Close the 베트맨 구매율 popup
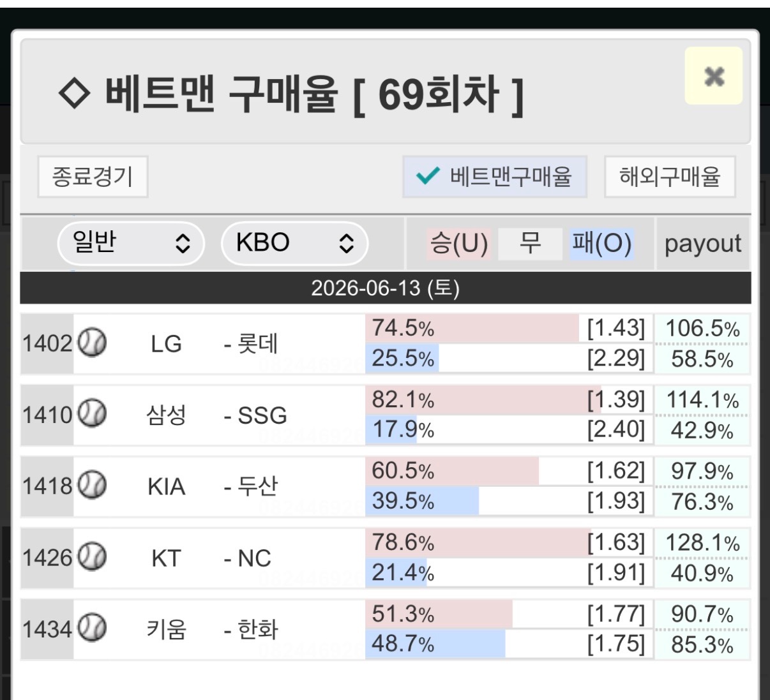Screen dimensions: 770x700 click(x=713, y=76)
